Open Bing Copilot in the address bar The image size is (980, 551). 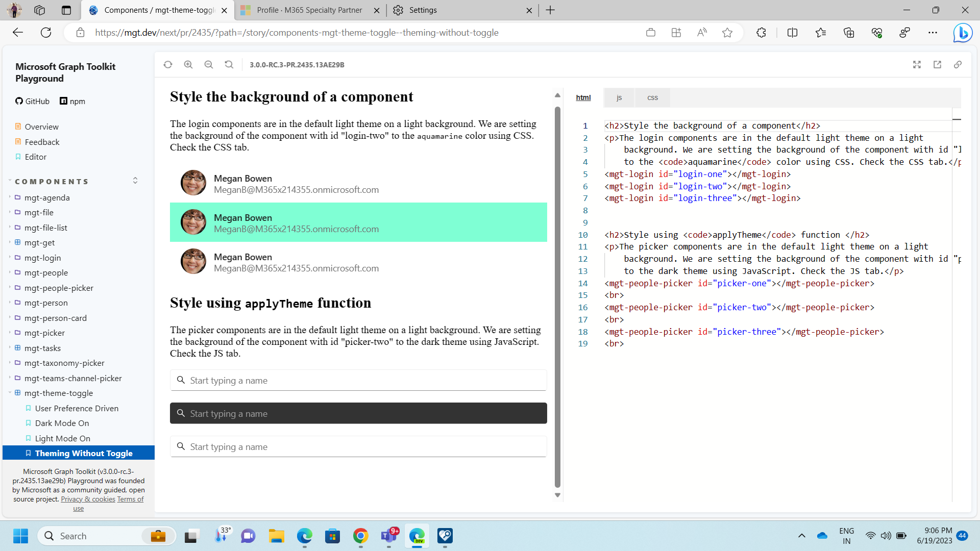(963, 32)
